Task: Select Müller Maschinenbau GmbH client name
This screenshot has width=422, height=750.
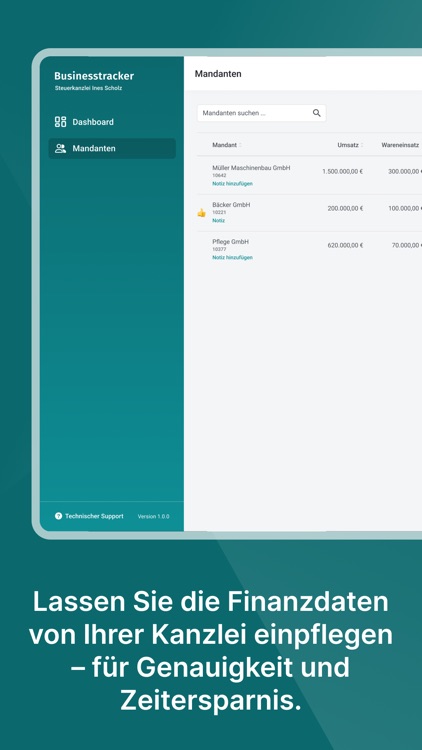Action: [251, 168]
